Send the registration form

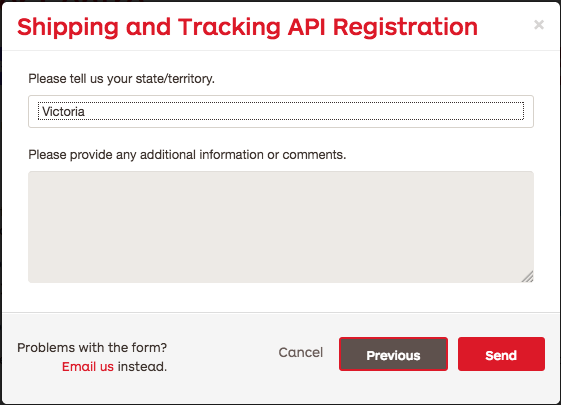point(501,354)
